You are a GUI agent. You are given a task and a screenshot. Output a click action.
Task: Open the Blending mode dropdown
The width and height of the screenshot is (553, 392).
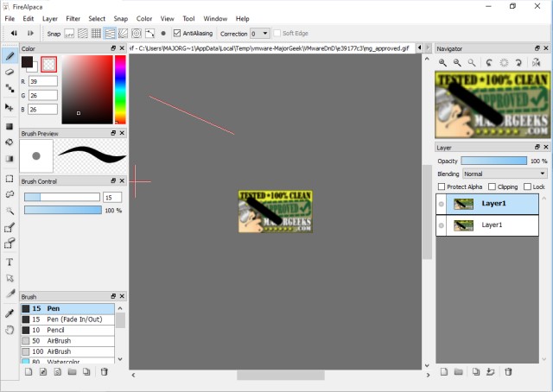click(x=505, y=174)
